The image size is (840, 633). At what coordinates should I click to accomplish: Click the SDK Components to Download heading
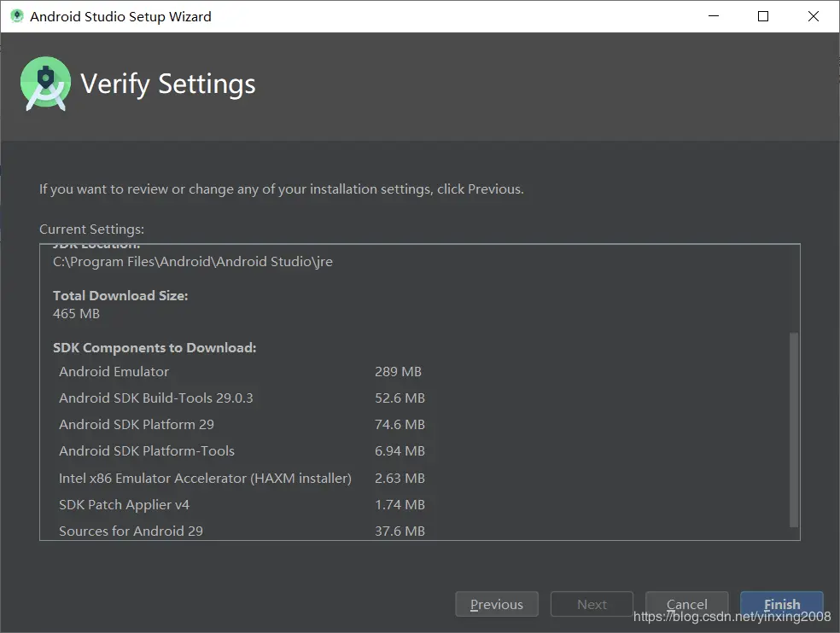155,348
